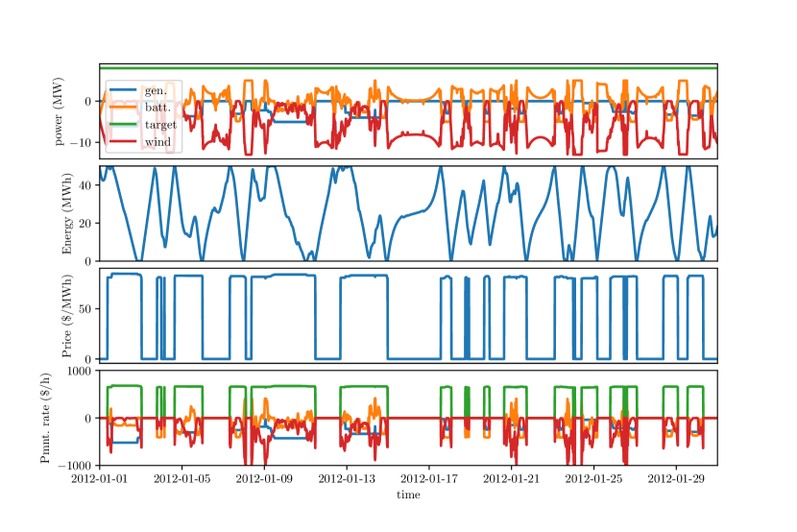Click the −10 tick on power axis
This screenshot has height=532, width=797.
click(x=81, y=142)
